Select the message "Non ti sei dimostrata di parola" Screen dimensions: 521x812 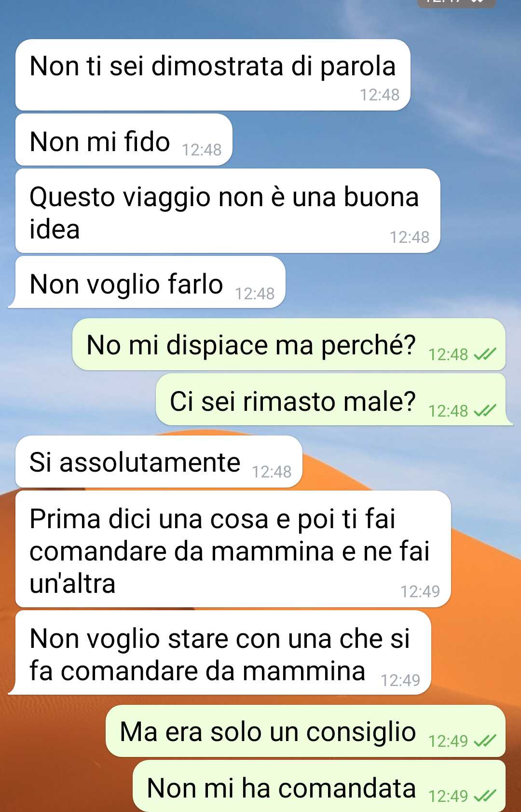click(213, 75)
